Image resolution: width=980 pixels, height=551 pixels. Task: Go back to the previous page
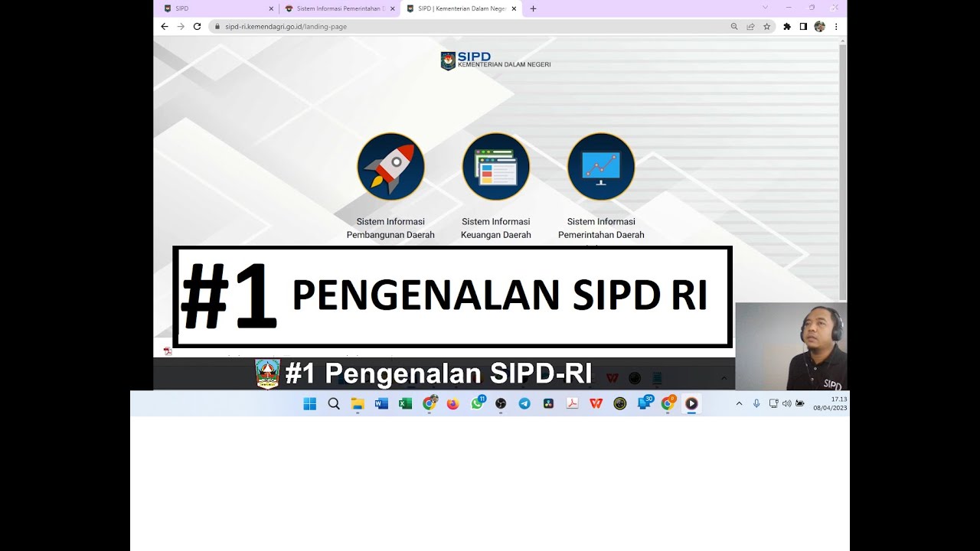(164, 26)
